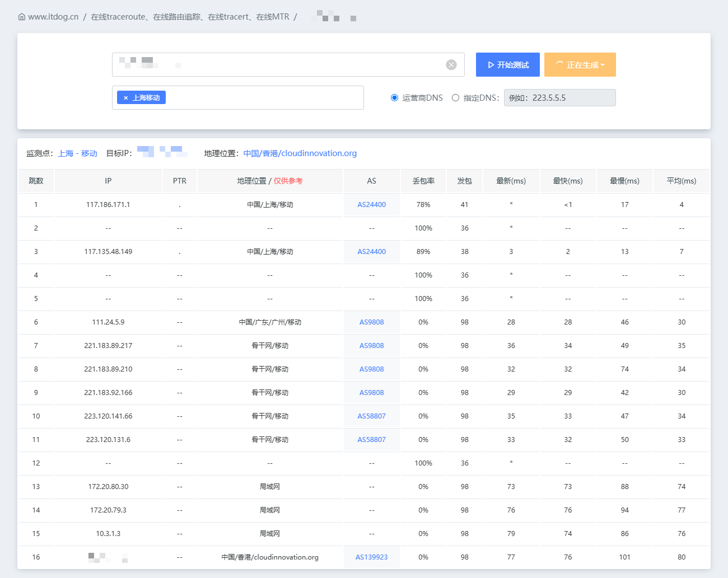Open www.itdog.cn breadcrumb link

tap(53, 17)
